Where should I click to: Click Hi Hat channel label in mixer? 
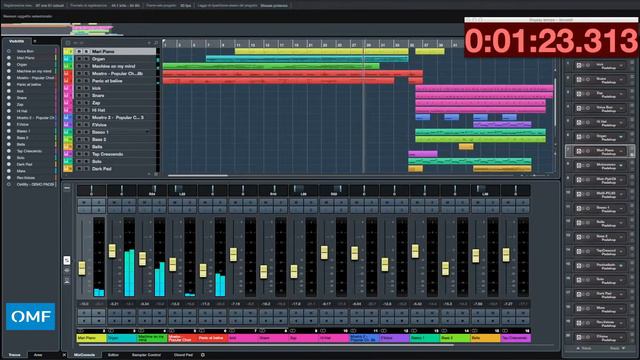(334, 338)
